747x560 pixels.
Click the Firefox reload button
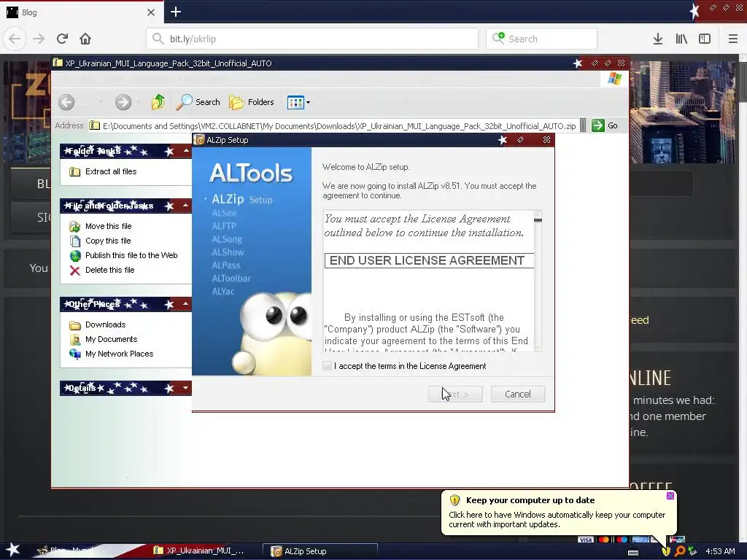click(62, 39)
